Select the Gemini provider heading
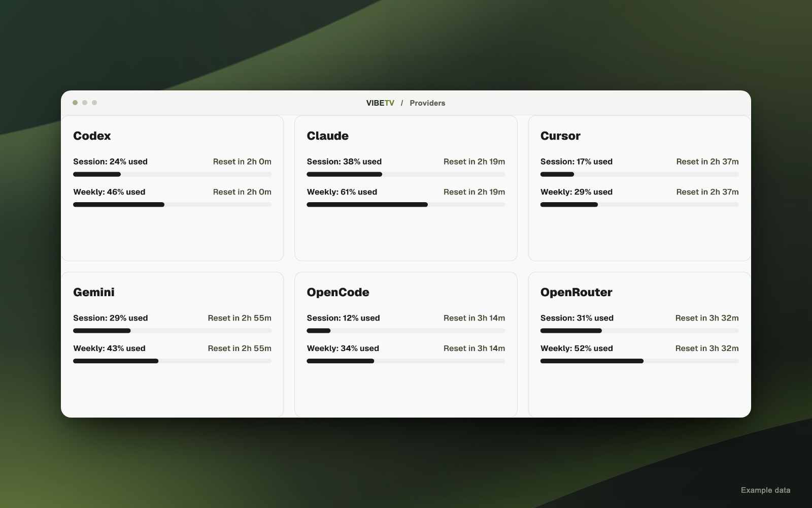The image size is (812, 508). (94, 292)
